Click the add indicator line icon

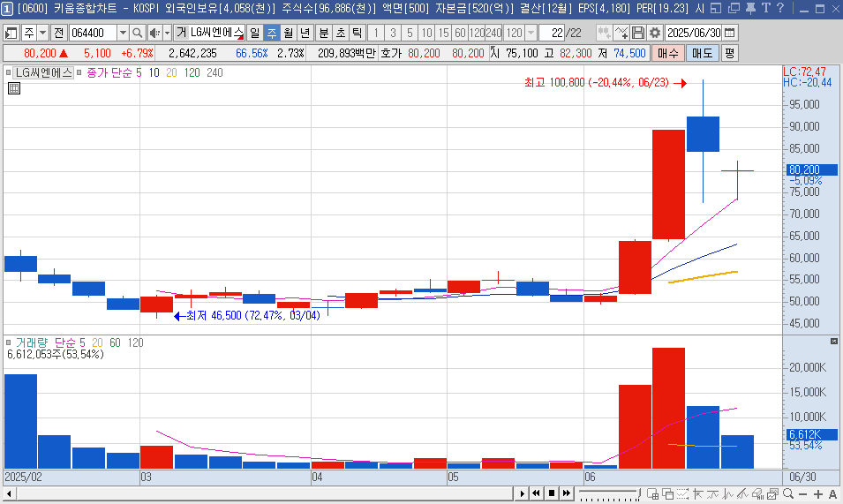pyautogui.click(x=621, y=33)
